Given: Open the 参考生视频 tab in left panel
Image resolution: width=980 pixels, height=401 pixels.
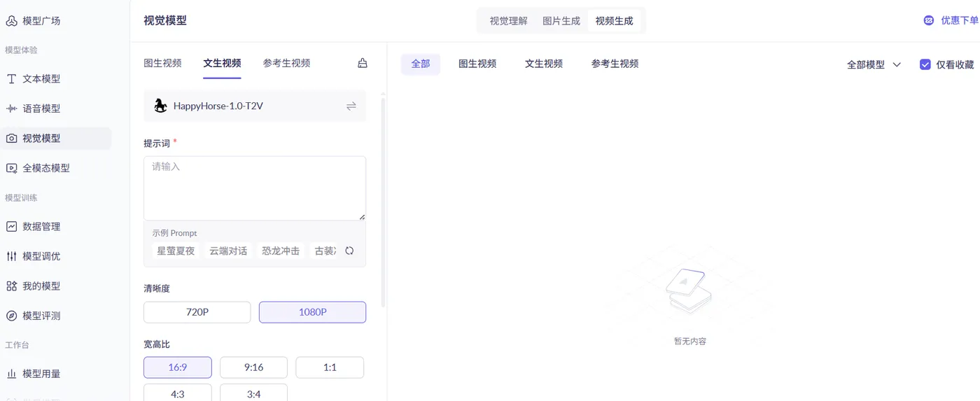Looking at the screenshot, I should (286, 63).
